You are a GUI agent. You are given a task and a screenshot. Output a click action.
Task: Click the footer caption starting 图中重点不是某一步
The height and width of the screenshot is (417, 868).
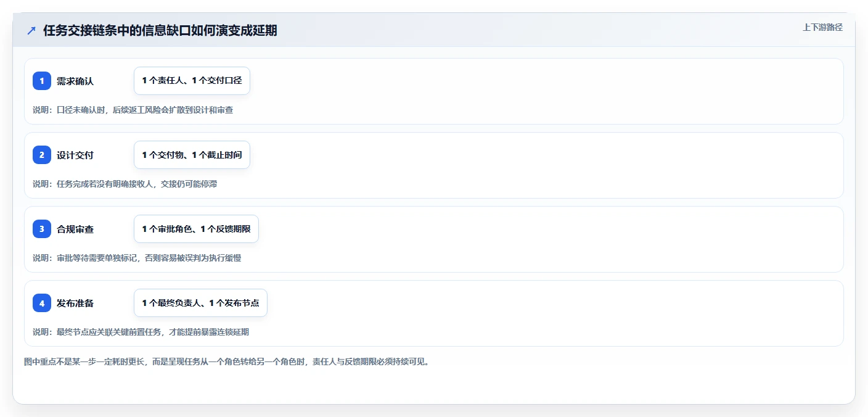226,361
